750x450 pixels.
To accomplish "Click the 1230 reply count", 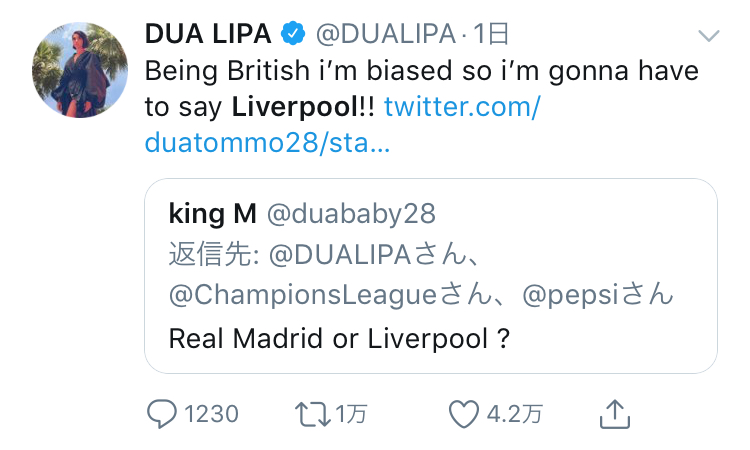I will click(x=211, y=413).
